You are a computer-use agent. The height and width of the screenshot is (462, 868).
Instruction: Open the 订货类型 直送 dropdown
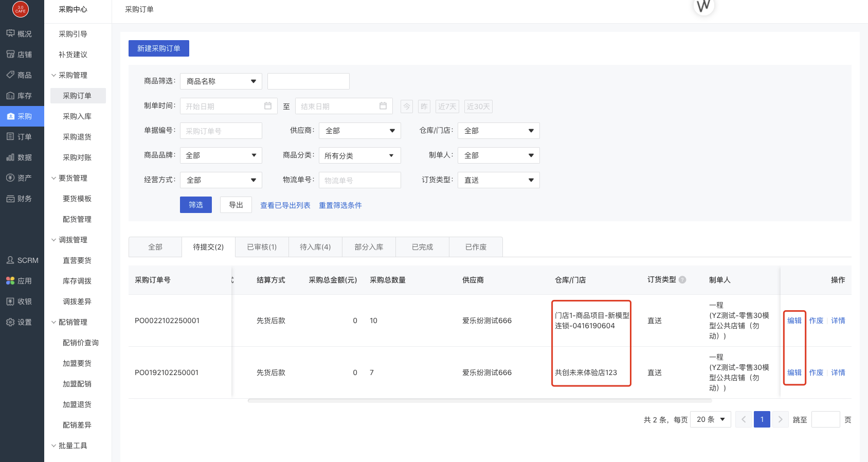pos(499,180)
